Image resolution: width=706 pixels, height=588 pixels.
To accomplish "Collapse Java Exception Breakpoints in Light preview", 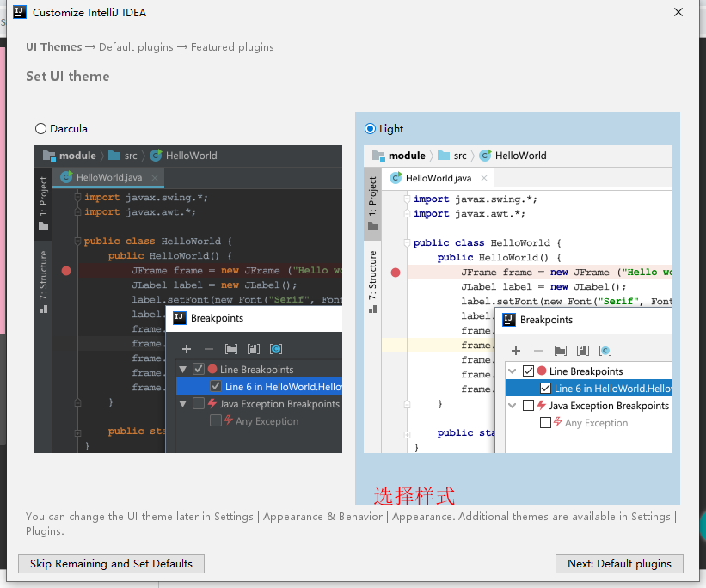I will click(x=512, y=405).
